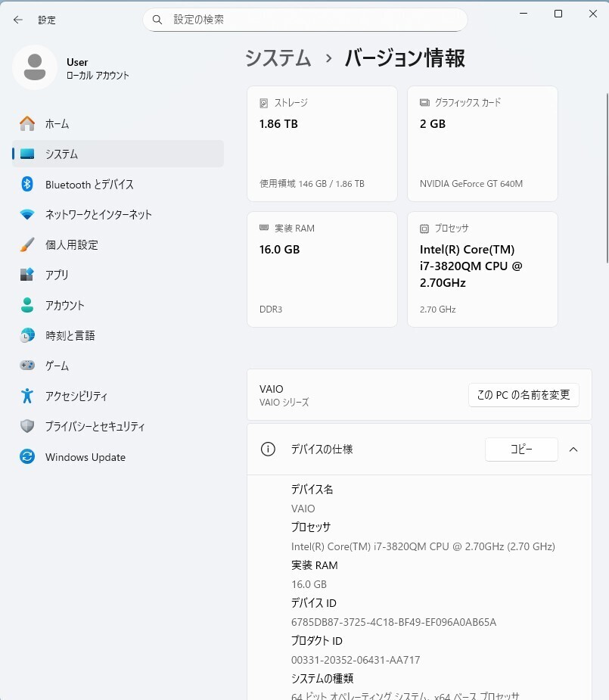Screen dimensions: 609x700
Task: Click the Intel(R) Core(TM) processor spec line
Action: tap(423, 546)
